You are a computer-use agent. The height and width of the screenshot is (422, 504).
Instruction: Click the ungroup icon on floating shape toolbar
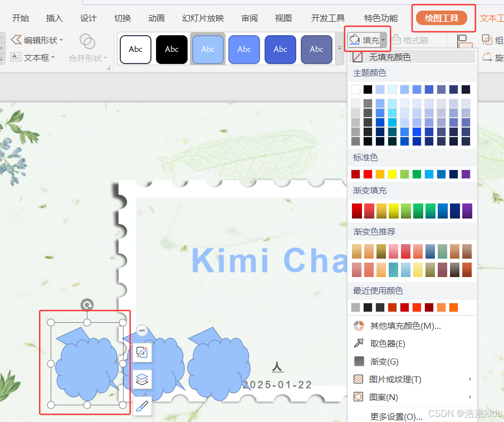(x=142, y=352)
